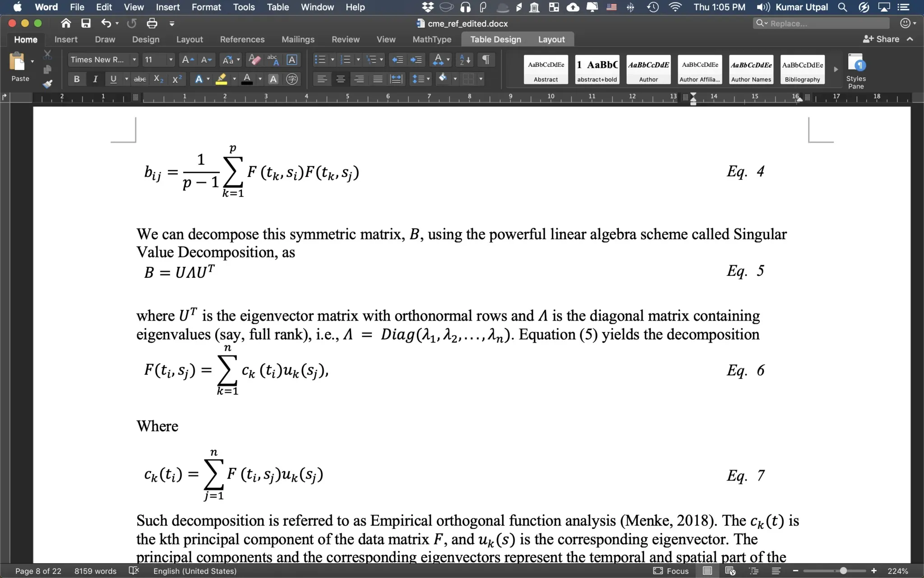924x578 pixels.
Task: Apply the Bibliography style
Action: (802, 70)
